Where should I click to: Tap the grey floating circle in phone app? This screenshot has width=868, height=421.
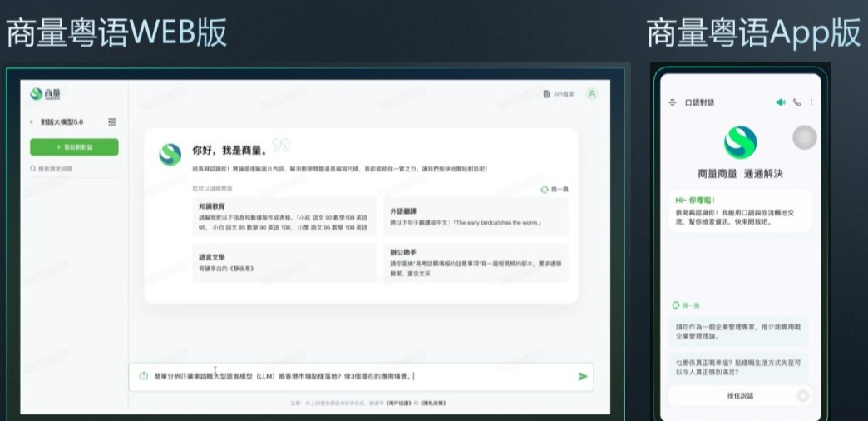805,137
